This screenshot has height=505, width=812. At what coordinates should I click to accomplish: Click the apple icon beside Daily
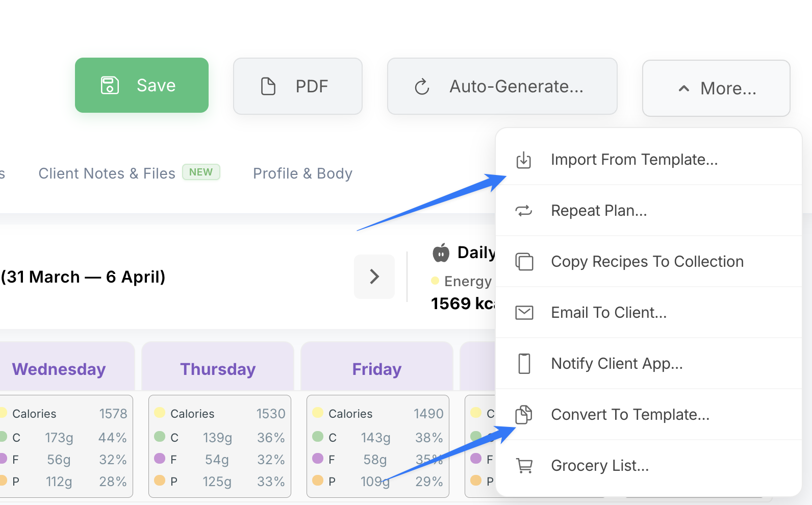(441, 252)
